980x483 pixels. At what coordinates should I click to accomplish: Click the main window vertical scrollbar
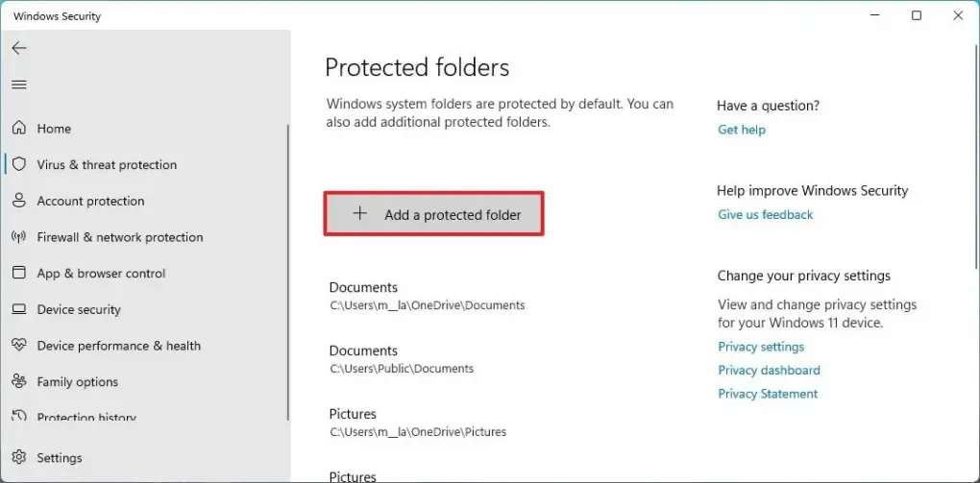(977, 155)
